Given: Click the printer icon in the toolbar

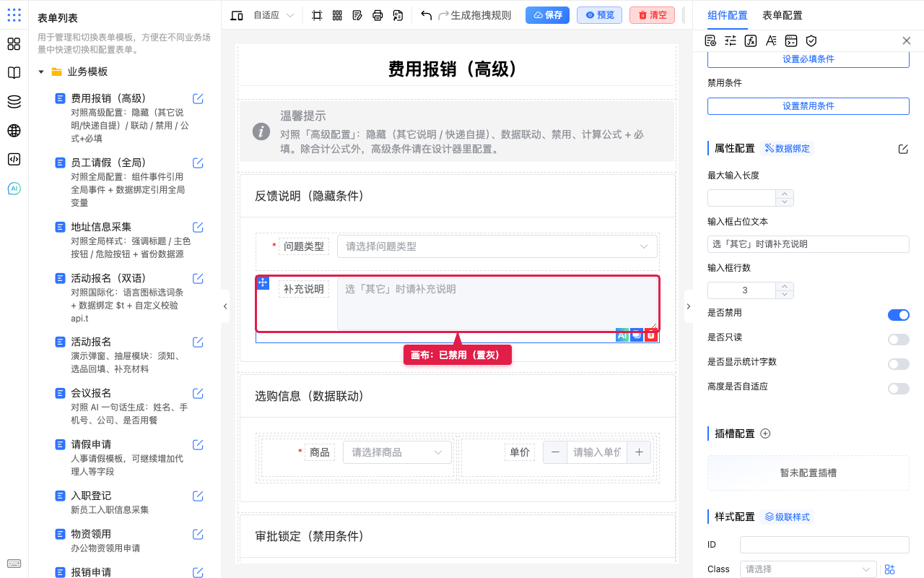Looking at the screenshot, I should pyautogui.click(x=378, y=15).
